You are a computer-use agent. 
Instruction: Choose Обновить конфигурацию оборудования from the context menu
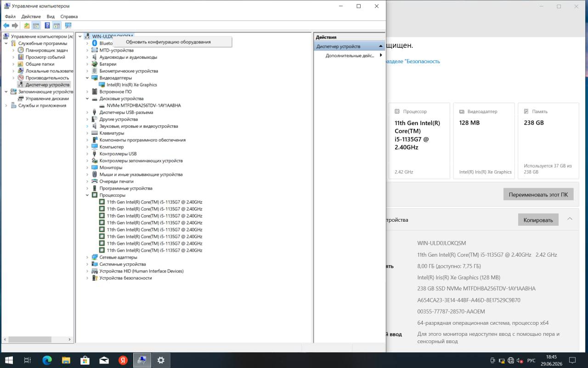pos(172,42)
